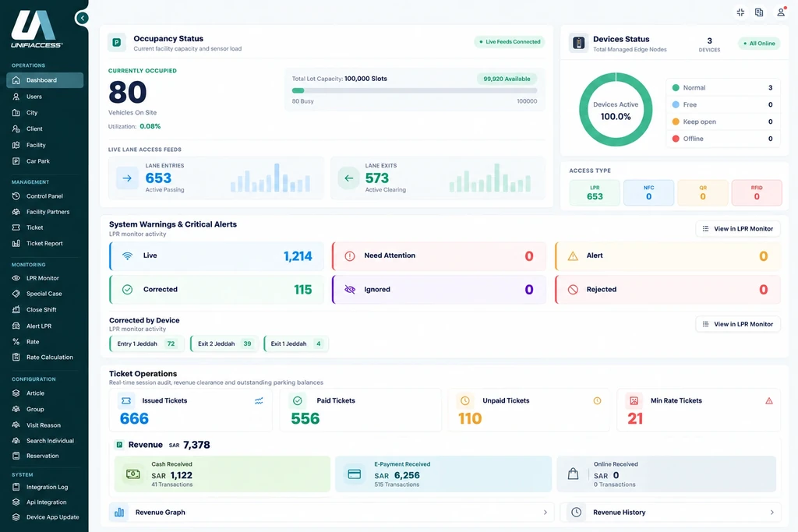Click the exit fullscreen icon in header
This screenshot has height=532, width=798.
coord(740,12)
